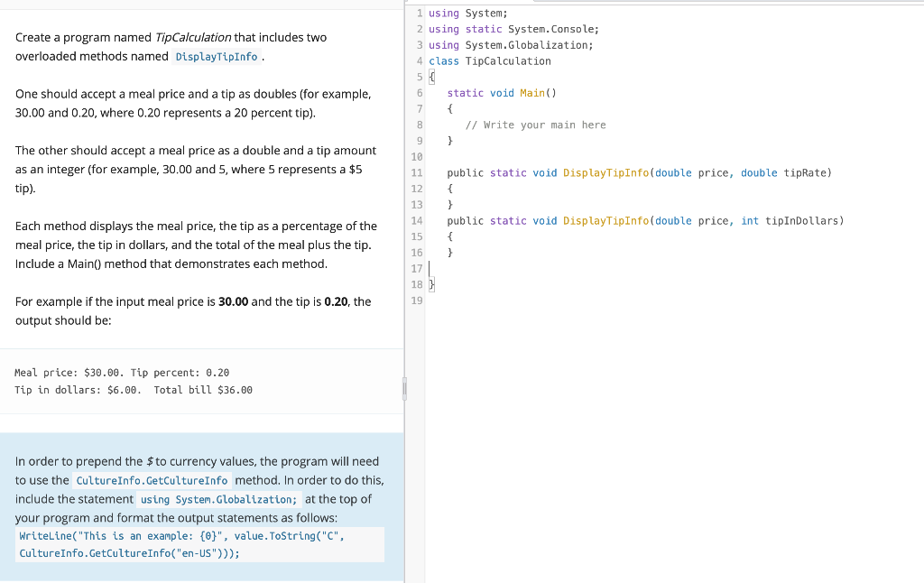Screen dimensions: 924x583
Task: Select the tipInDollars parameter on line 14
Action: click(x=802, y=220)
